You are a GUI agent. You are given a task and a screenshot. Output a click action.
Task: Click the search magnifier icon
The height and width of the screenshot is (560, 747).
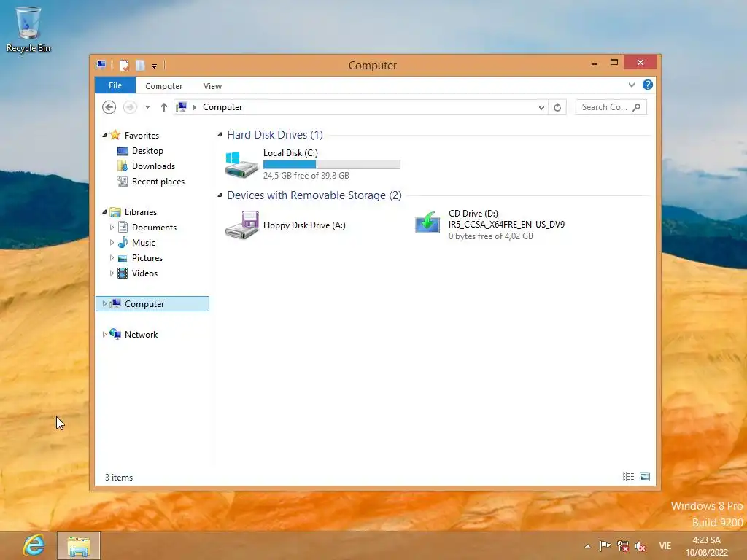(637, 107)
